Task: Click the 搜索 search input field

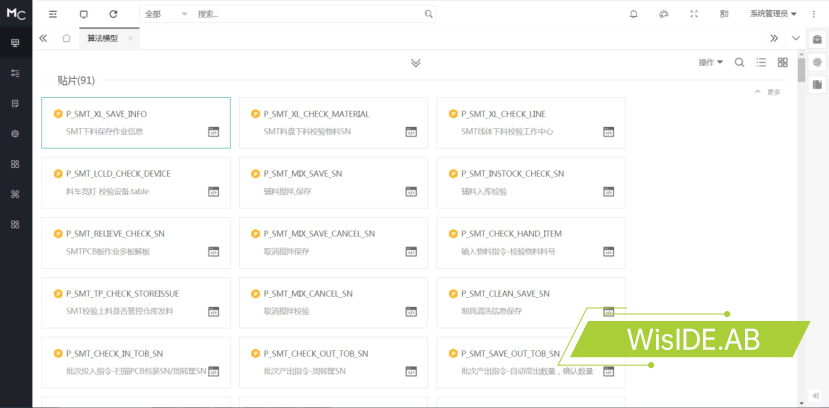Action: pyautogui.click(x=308, y=14)
